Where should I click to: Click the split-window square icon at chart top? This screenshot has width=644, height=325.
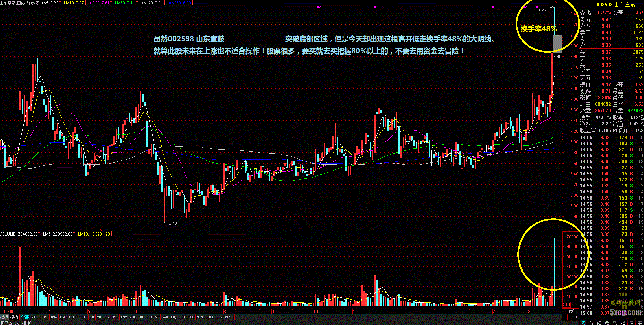(x=560, y=3)
